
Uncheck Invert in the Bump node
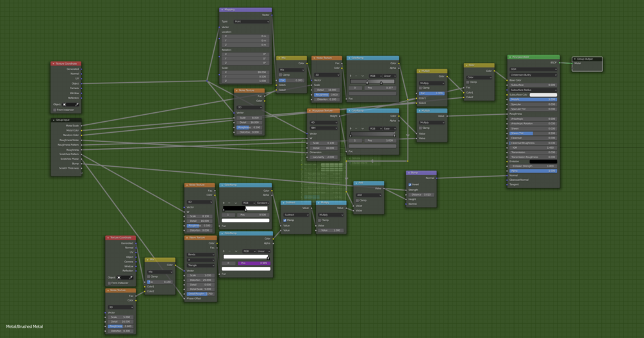coord(410,185)
